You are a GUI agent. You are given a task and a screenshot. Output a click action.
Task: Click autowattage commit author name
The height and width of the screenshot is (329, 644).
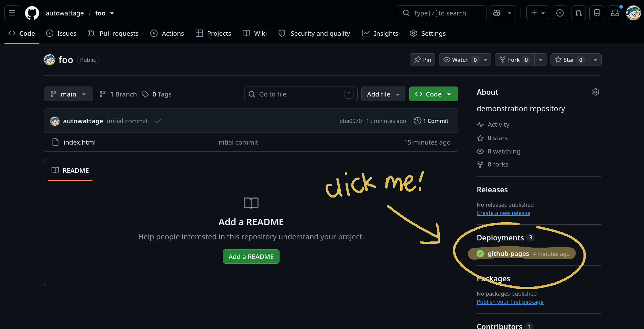tap(83, 121)
